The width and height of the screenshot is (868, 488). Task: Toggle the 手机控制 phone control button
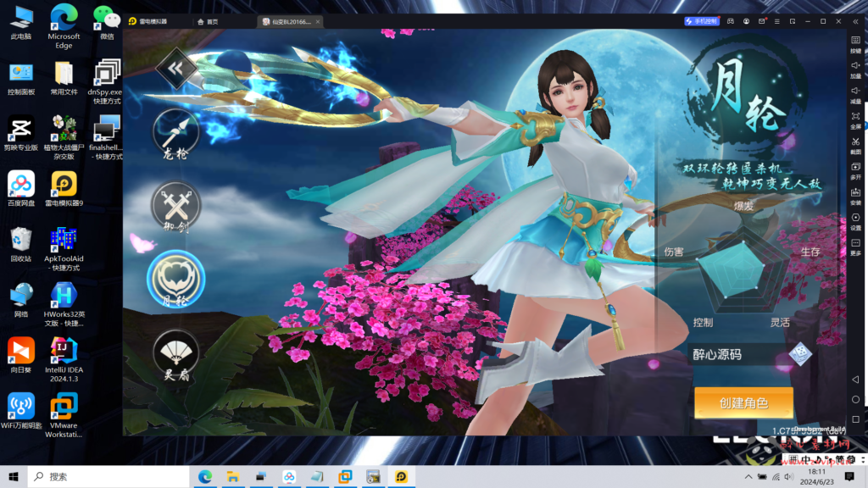(x=701, y=20)
